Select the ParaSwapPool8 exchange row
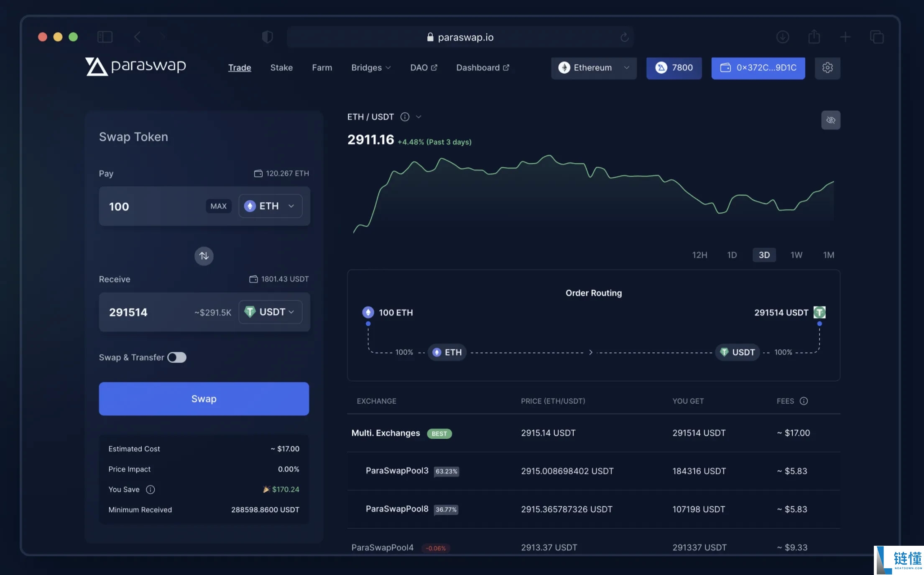The image size is (924, 575). (594, 509)
